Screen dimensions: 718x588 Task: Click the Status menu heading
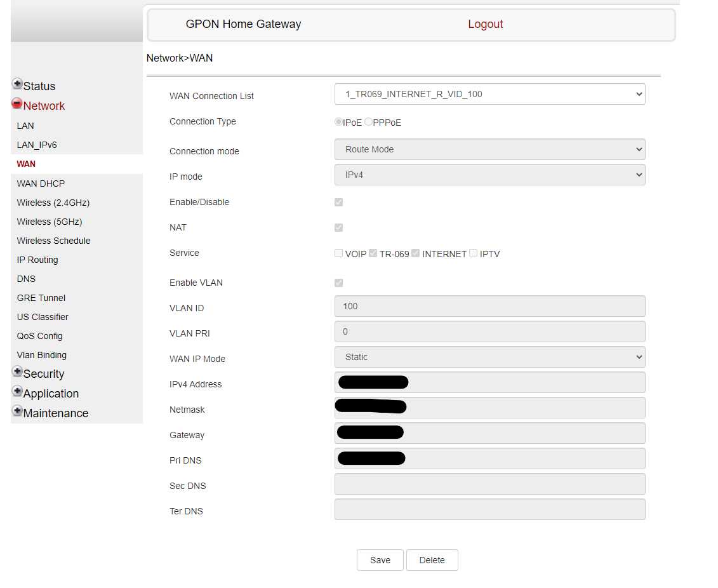pos(39,86)
